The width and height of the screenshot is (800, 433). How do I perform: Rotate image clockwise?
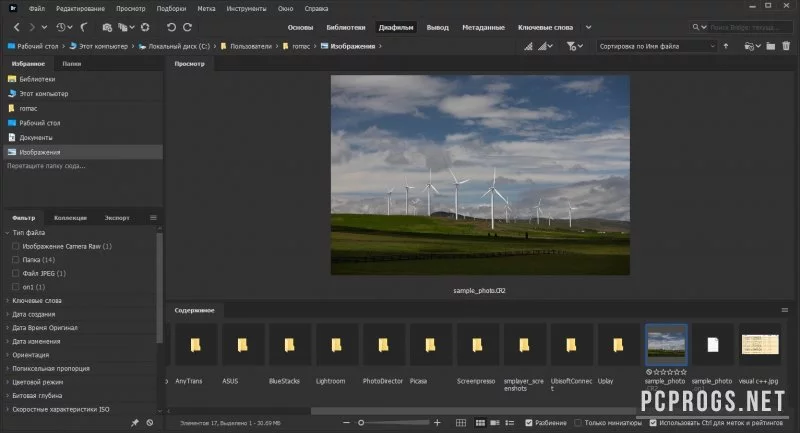pos(188,27)
